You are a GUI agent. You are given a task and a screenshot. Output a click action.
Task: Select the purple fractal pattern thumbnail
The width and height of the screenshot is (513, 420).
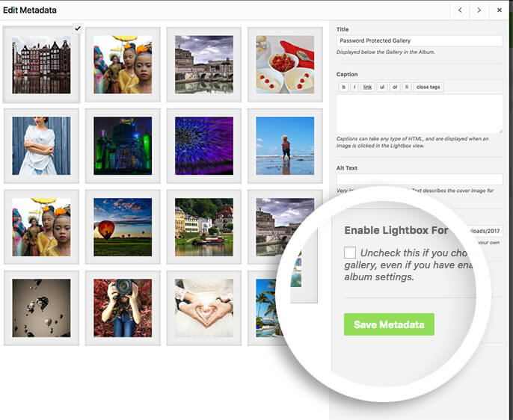[x=204, y=146]
